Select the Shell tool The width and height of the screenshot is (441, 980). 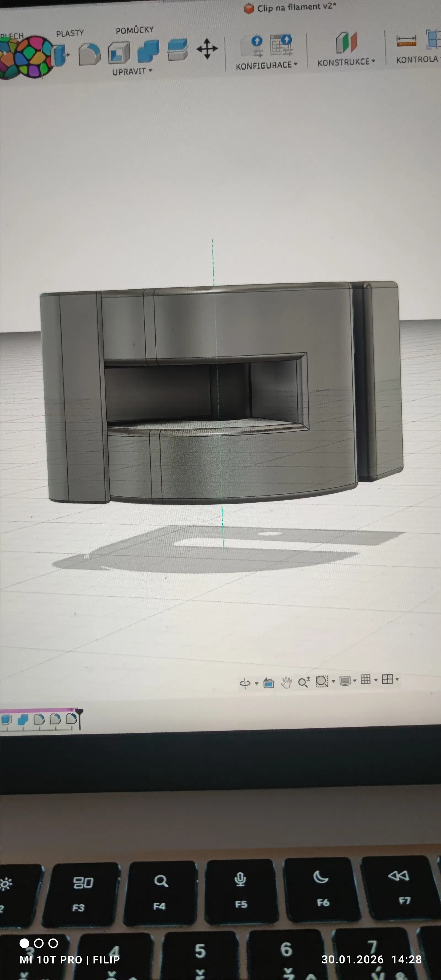point(119,53)
